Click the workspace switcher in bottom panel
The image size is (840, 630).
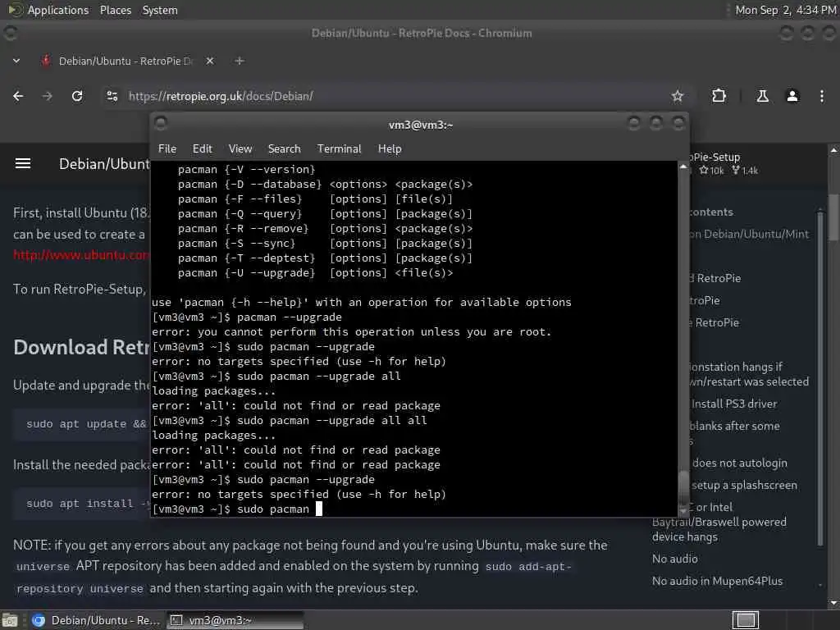pyautogui.click(x=745, y=620)
